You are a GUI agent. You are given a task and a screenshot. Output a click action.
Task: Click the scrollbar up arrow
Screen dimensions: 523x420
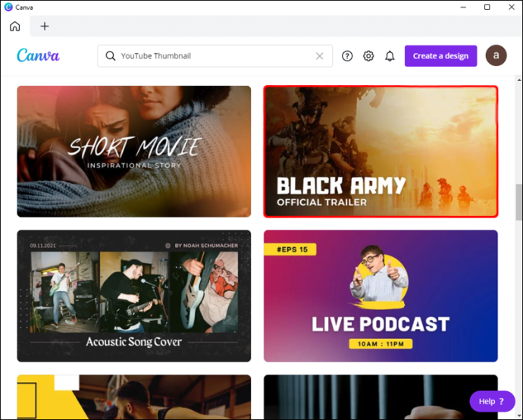coord(518,80)
